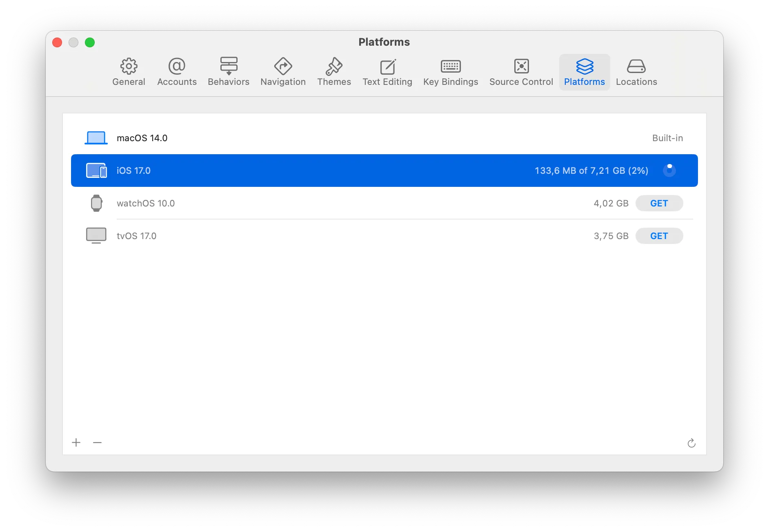Stop the iOS 17.0 download
Image resolution: width=769 pixels, height=532 pixels.
coord(669,171)
